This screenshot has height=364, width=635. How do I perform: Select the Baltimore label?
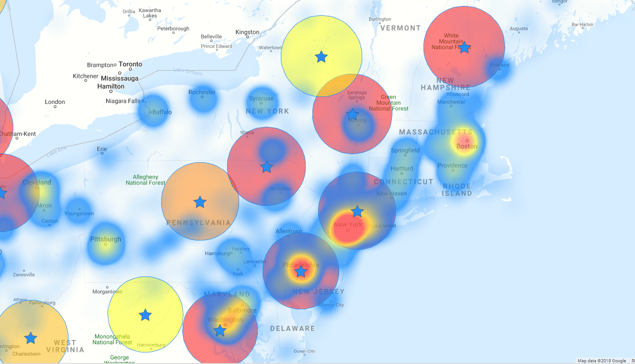pyautogui.click(x=242, y=310)
